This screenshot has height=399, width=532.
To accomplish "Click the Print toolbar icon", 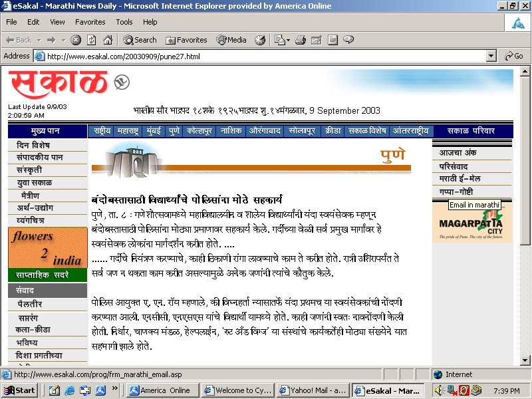I will coord(300,40).
